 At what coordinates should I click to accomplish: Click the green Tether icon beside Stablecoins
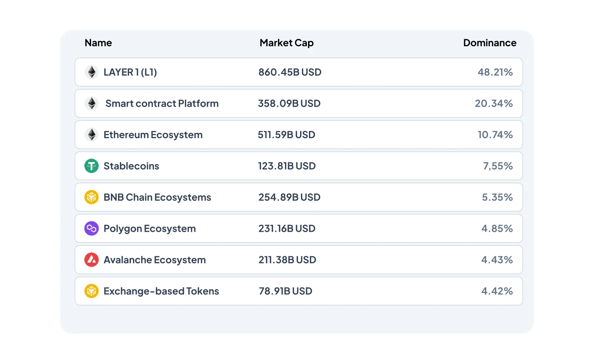(92, 166)
